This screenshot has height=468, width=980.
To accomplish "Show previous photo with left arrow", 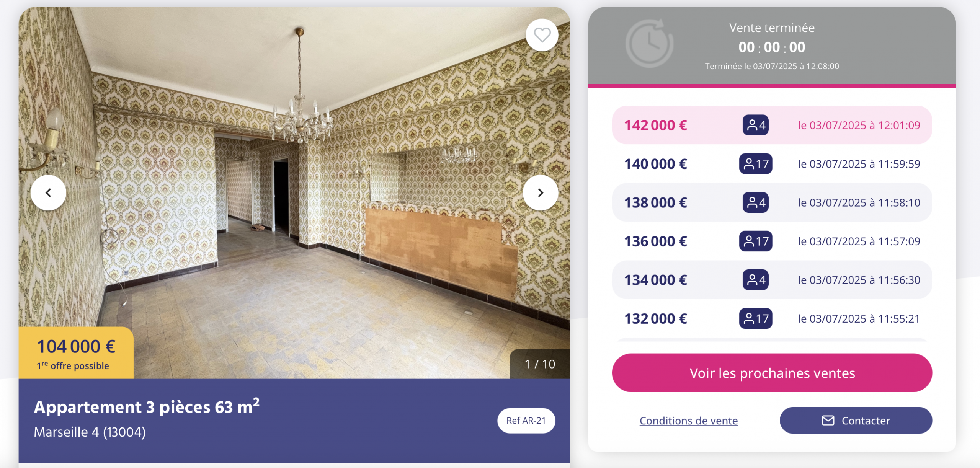I will pos(48,192).
